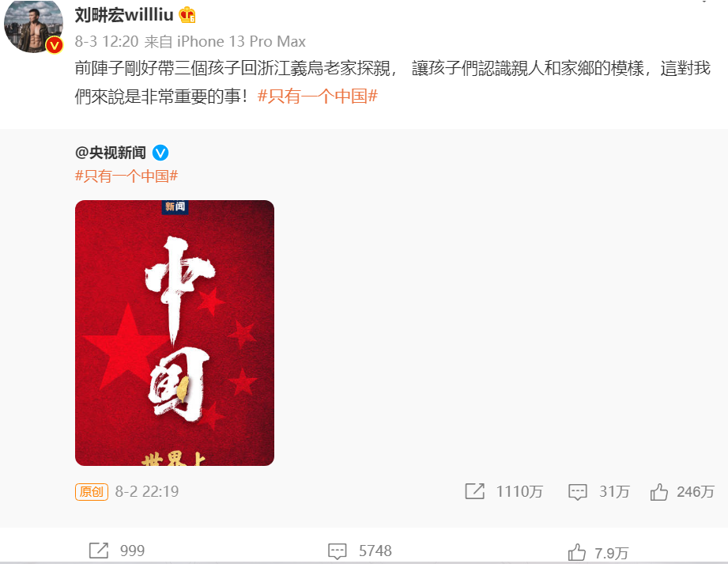Click the main post's traditional Chinese text body
This screenshot has height=564, width=728.
(x=392, y=82)
